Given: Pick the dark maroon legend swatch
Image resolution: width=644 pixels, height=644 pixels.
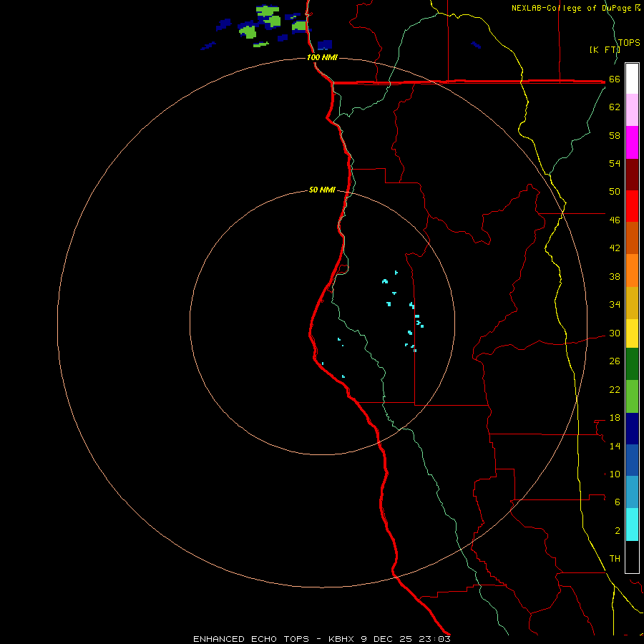Looking at the screenshot, I should [632, 174].
